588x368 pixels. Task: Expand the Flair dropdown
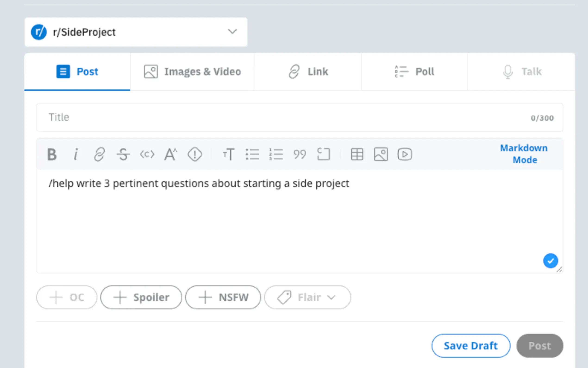coord(307,297)
